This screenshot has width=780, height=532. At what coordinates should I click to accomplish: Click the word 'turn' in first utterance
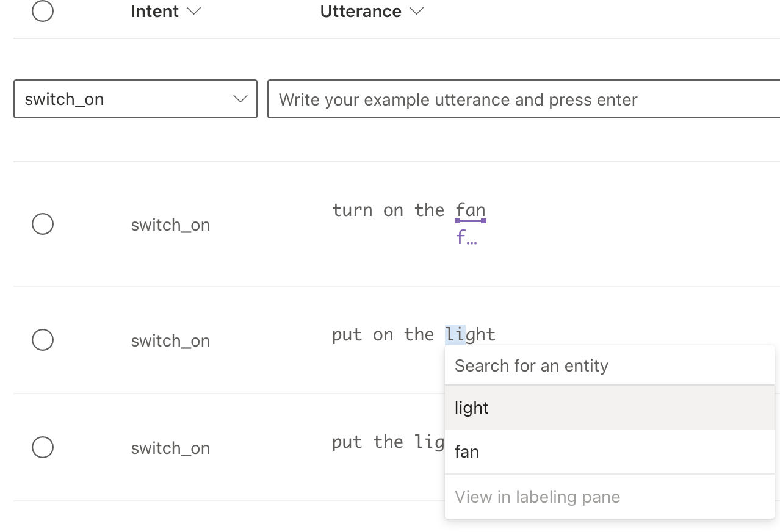352,210
